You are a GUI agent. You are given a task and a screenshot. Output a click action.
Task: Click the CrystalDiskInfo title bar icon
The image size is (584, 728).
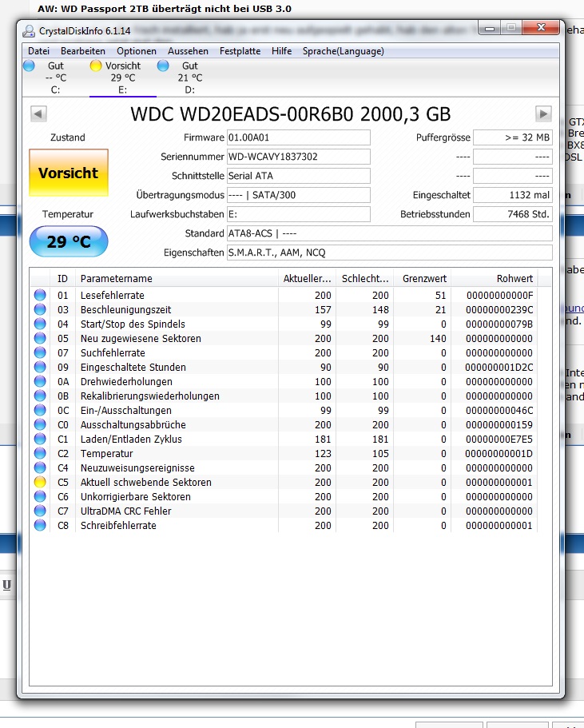[29, 31]
